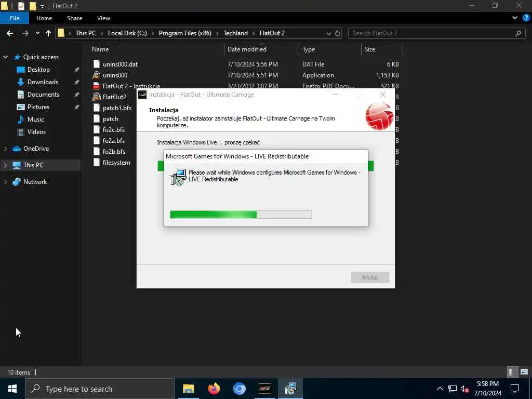Click Program Files (x86) breadcrumb
This screenshot has width=532, height=399.
pos(185,33)
